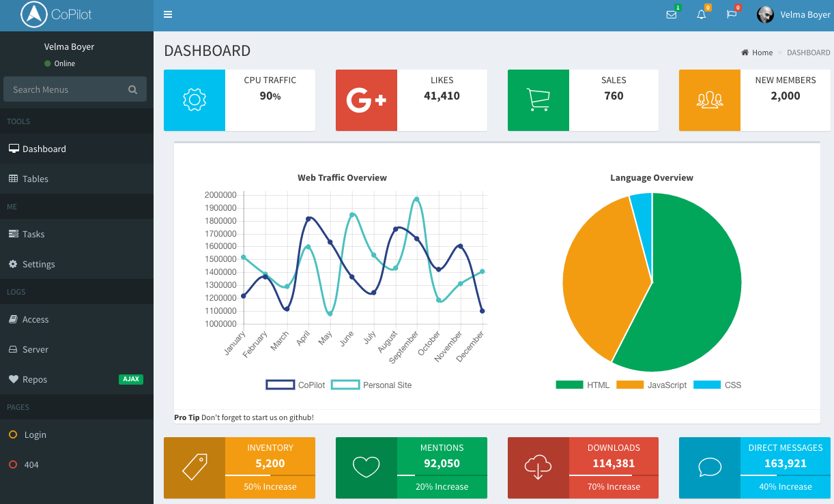The image size is (834, 504).
Task: Click inside the Search Menus field
Action: tap(75, 89)
